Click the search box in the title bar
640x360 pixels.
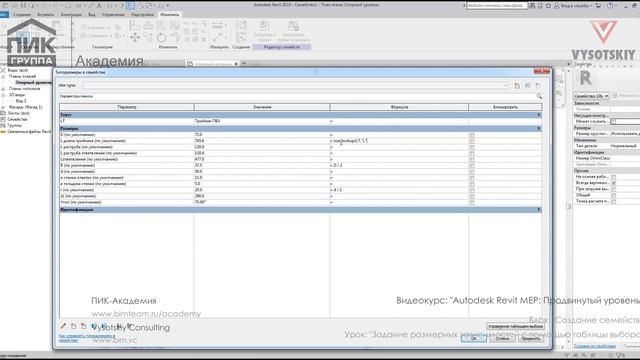click(x=496, y=6)
